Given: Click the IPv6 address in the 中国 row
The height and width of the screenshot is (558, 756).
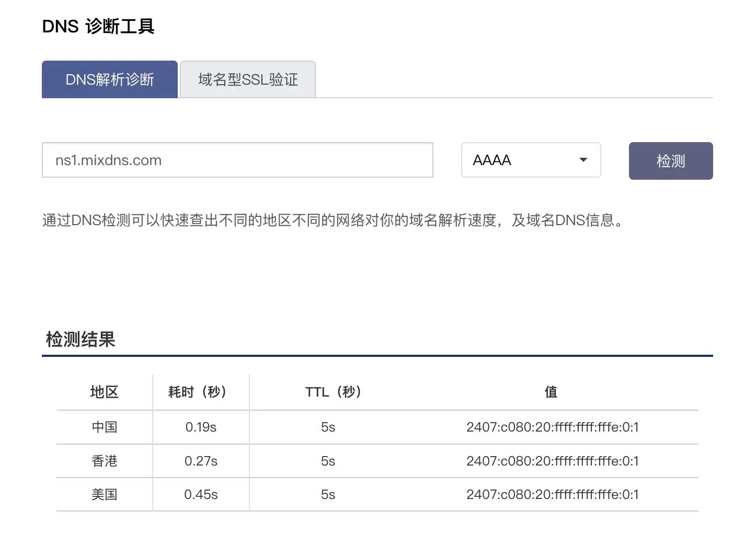Looking at the screenshot, I should coord(552,427).
